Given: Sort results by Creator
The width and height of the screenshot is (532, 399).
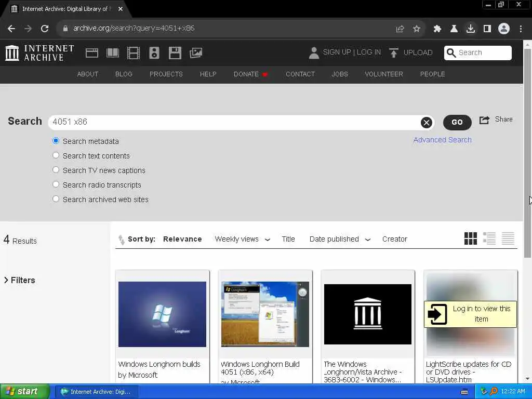Looking at the screenshot, I should pos(395,239).
